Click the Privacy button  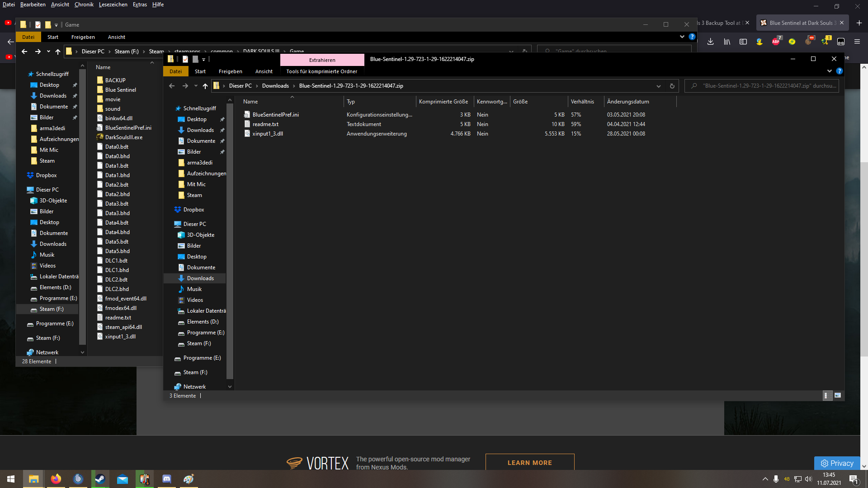coord(837,463)
